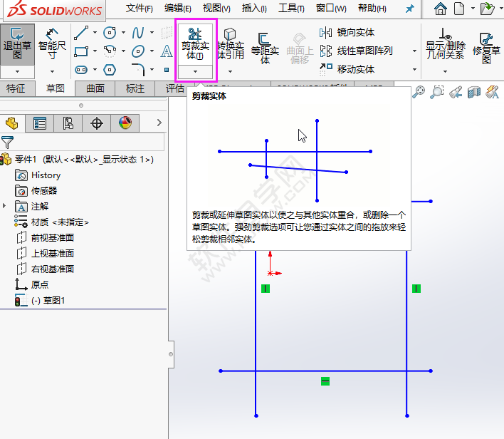Click the Zoom to Fit icon

(419, 92)
